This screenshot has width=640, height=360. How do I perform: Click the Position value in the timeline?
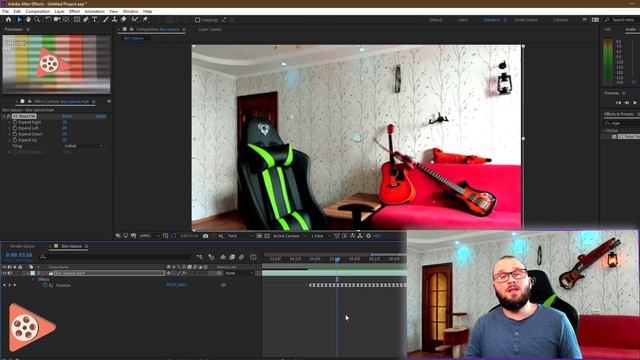[x=176, y=285]
